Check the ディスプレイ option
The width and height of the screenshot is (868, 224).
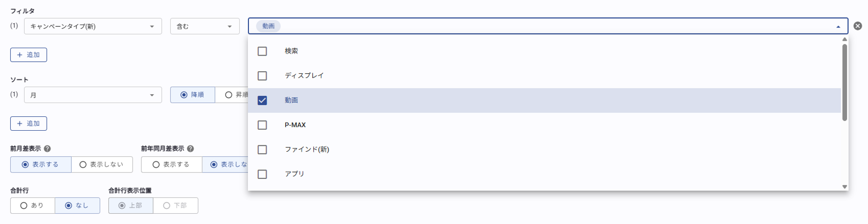coord(262,76)
